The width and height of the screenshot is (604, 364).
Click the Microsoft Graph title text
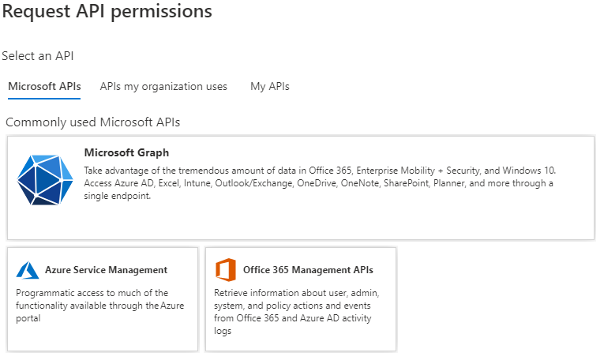(x=126, y=152)
